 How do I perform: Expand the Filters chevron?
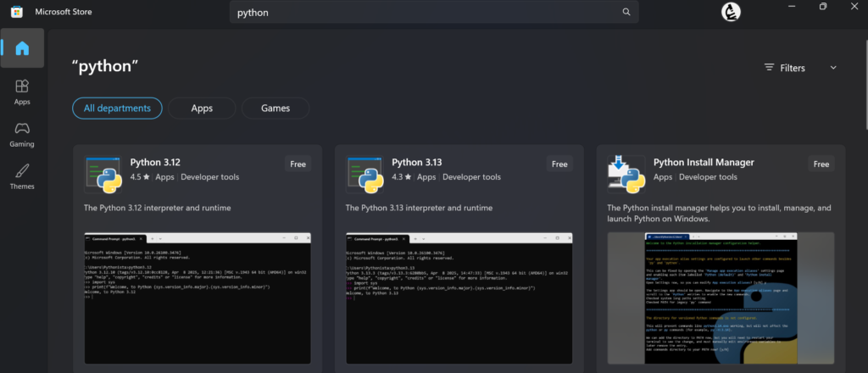tap(833, 68)
